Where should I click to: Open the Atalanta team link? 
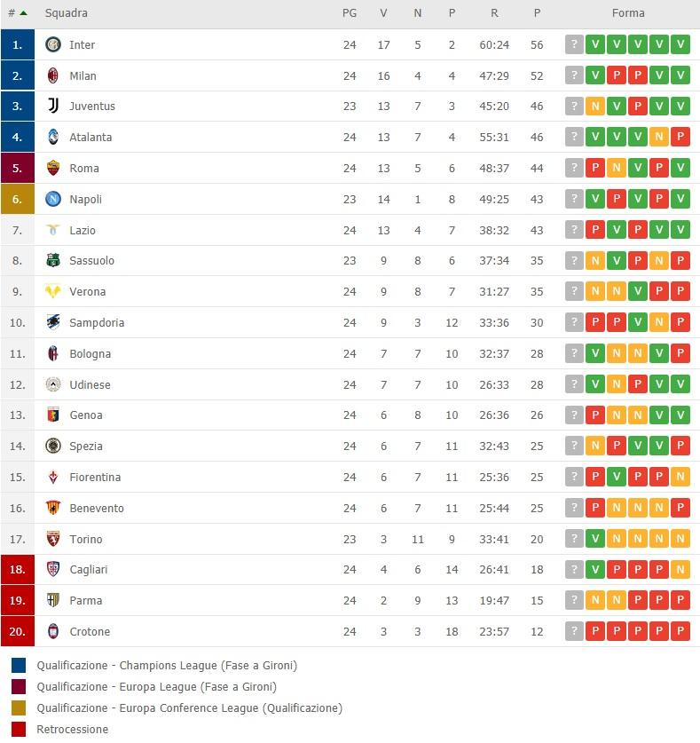pos(90,138)
